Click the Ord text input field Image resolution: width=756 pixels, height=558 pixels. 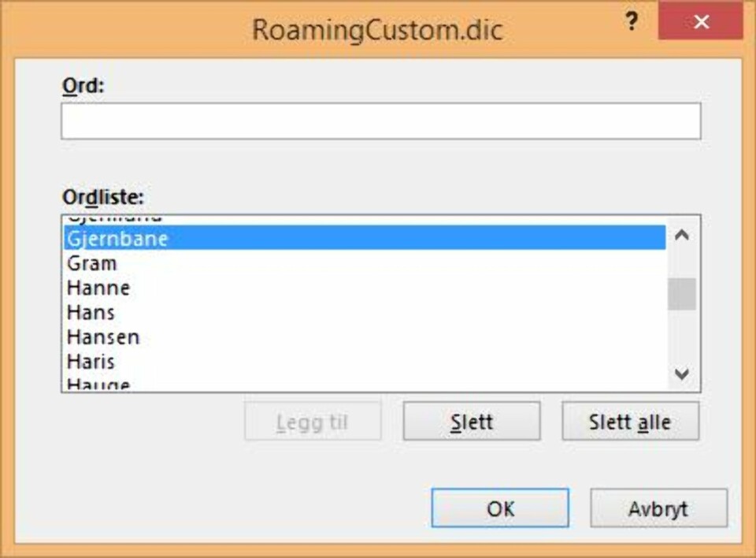(x=380, y=121)
